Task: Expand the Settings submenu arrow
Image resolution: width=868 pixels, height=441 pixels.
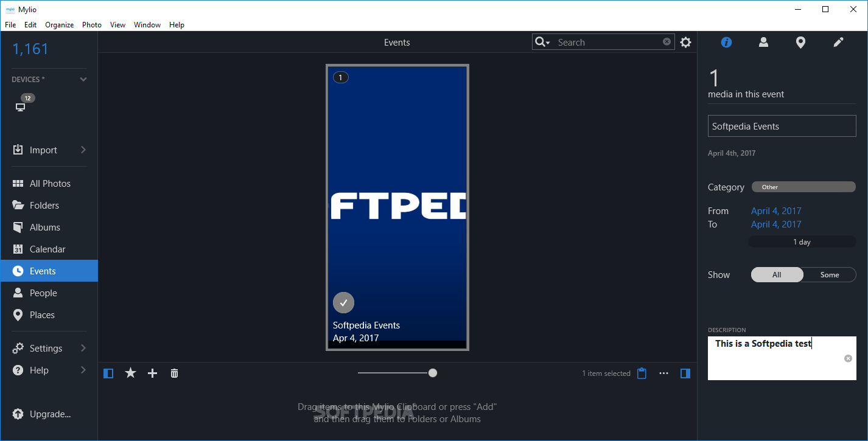Action: pos(83,348)
